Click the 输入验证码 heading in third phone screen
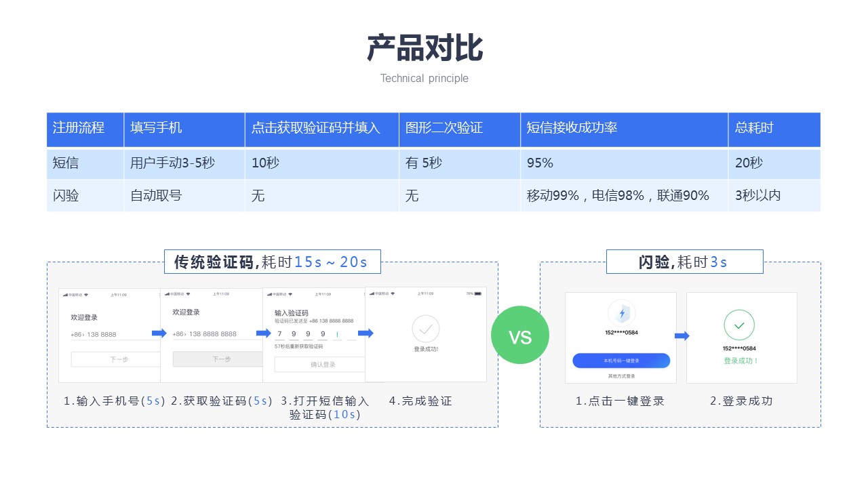Viewport: 868px width, 488px height. 290,312
